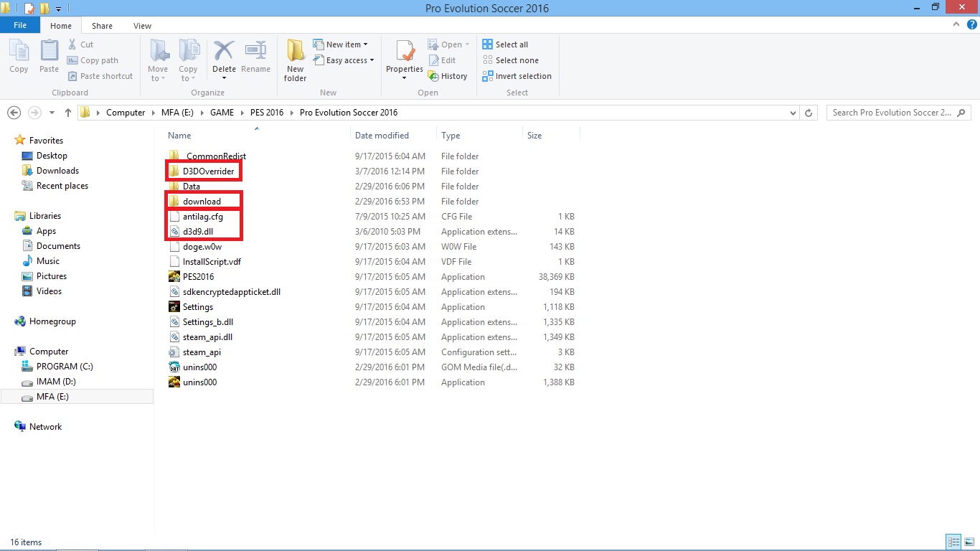Image resolution: width=980 pixels, height=551 pixels.
Task: Click the Edit command in ribbon
Action: coord(442,60)
